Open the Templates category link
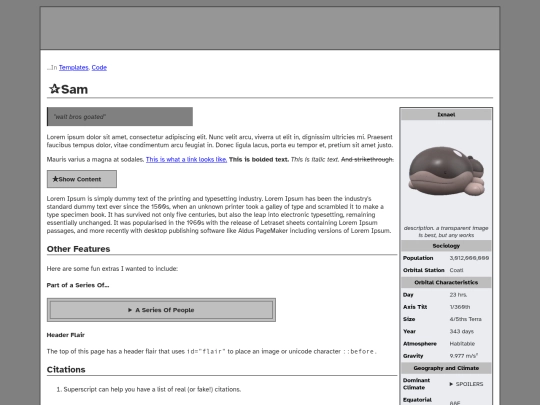 tap(73, 68)
